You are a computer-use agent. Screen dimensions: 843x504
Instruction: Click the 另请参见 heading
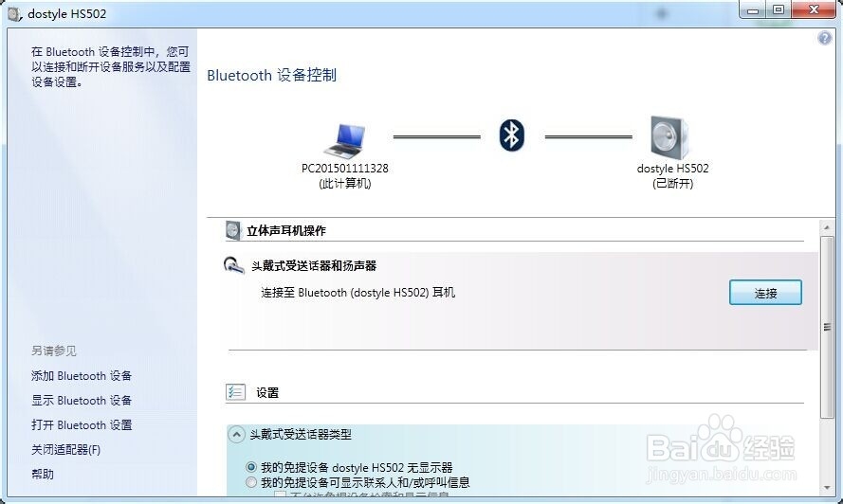point(54,351)
